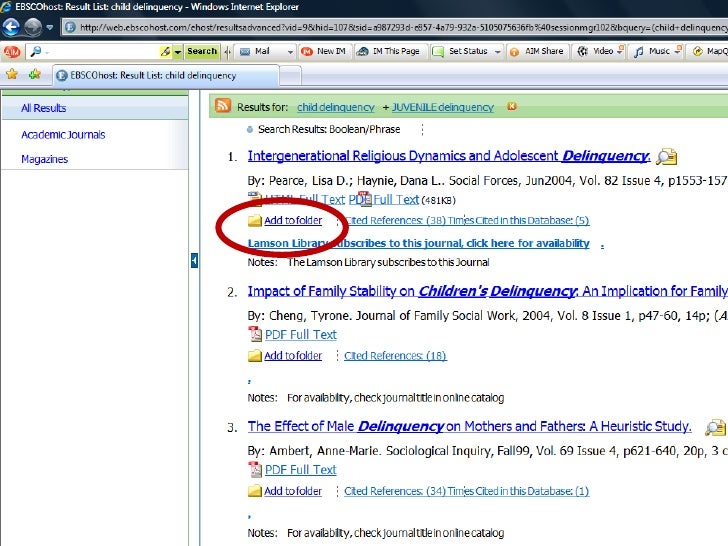This screenshot has width=728, height=546.
Task: Click the green Search button
Action: (x=202, y=51)
